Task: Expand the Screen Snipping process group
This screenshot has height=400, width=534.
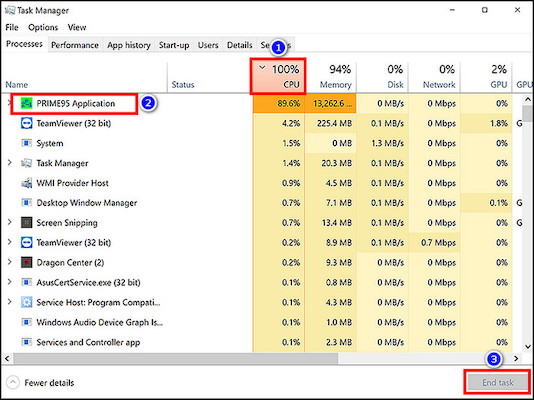Action: [10, 222]
